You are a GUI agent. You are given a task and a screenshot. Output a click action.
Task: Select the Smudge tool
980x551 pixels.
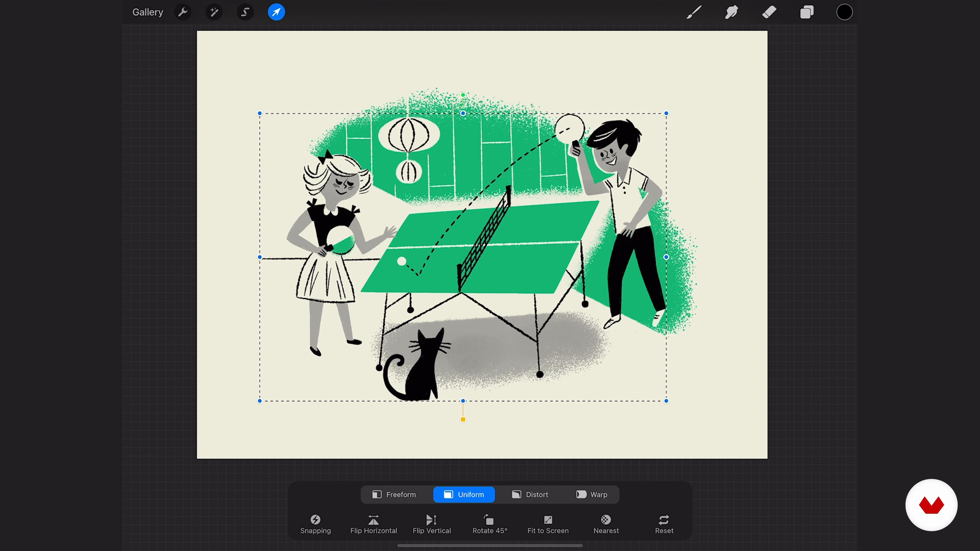(x=731, y=12)
